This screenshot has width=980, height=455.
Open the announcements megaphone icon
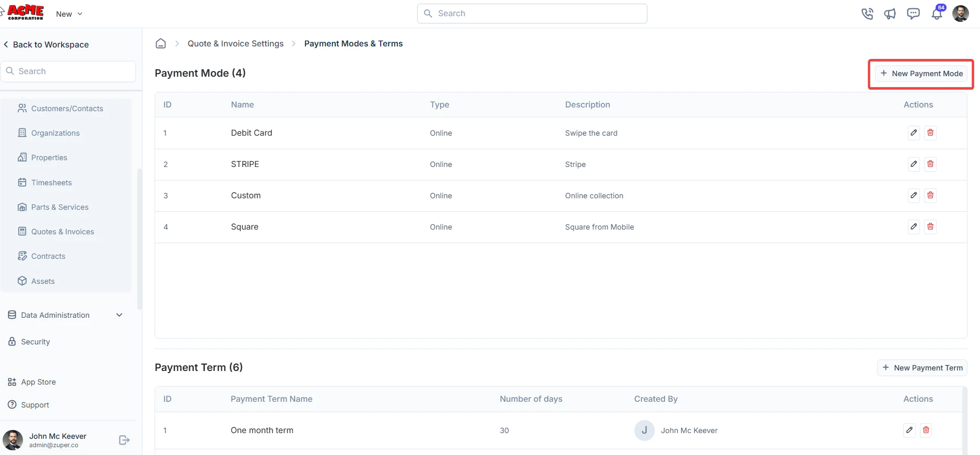click(x=890, y=14)
